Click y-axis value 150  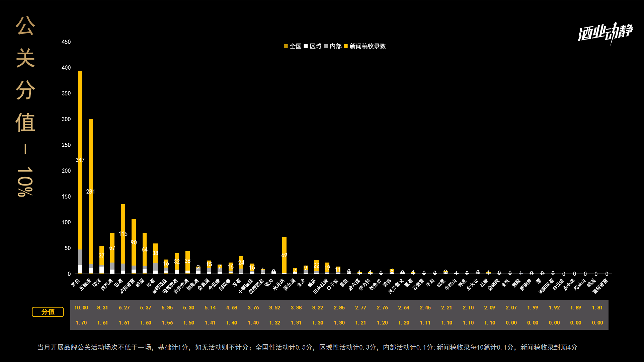click(66, 197)
